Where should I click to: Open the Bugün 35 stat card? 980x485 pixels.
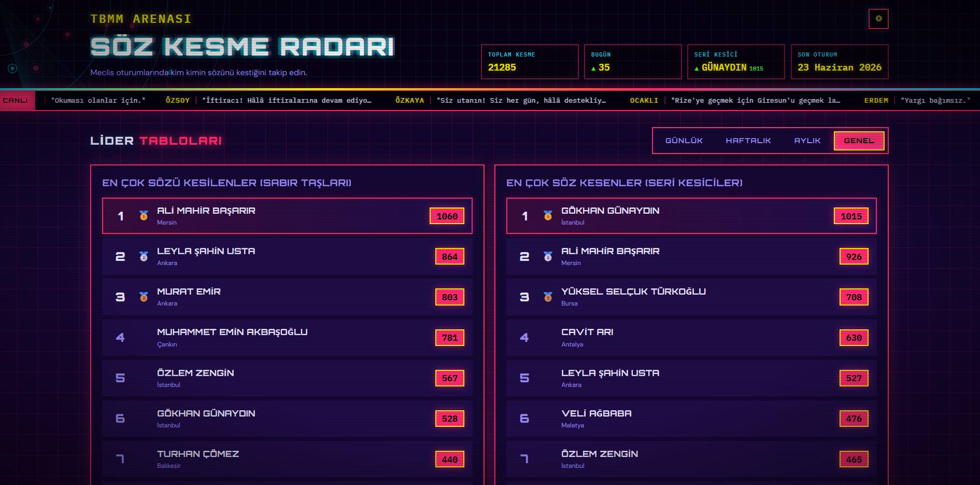633,62
